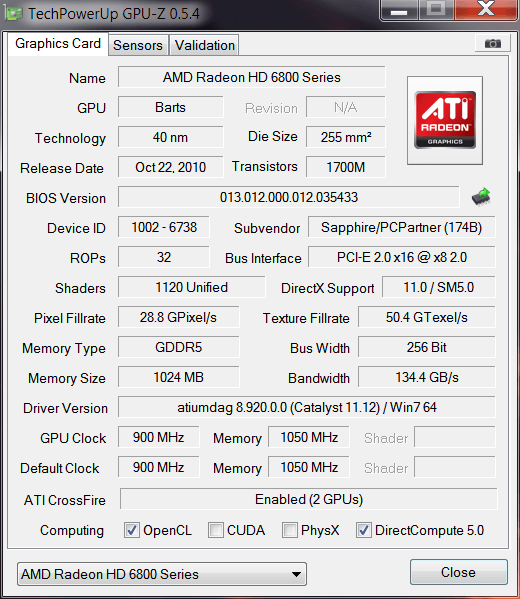Click the Name field showing AMD Radeon
This screenshot has width=520, height=599.
pyautogui.click(x=251, y=77)
